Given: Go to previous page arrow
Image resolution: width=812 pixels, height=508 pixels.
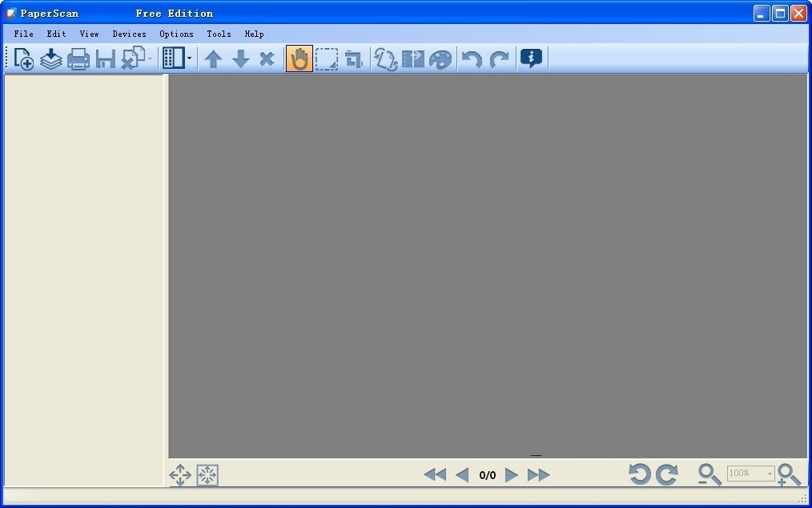Looking at the screenshot, I should pyautogui.click(x=462, y=474).
